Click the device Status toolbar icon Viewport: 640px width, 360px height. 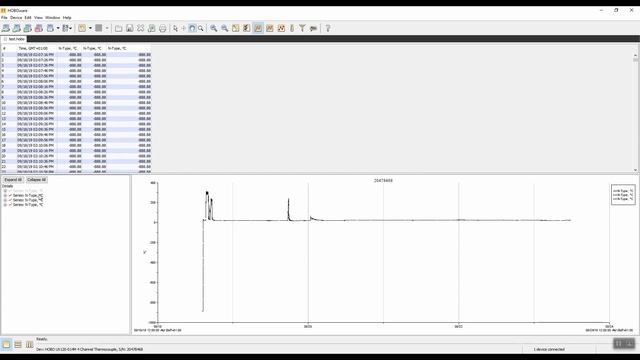(28, 28)
